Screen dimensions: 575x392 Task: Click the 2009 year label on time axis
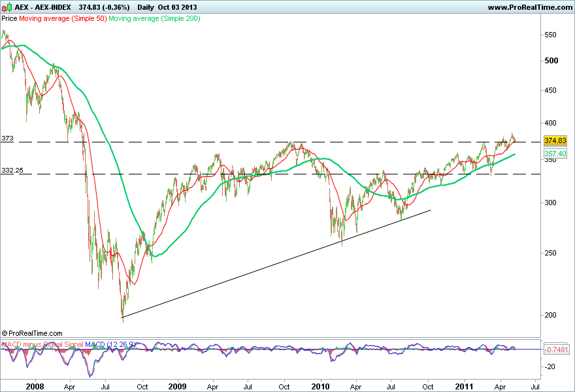(x=178, y=387)
